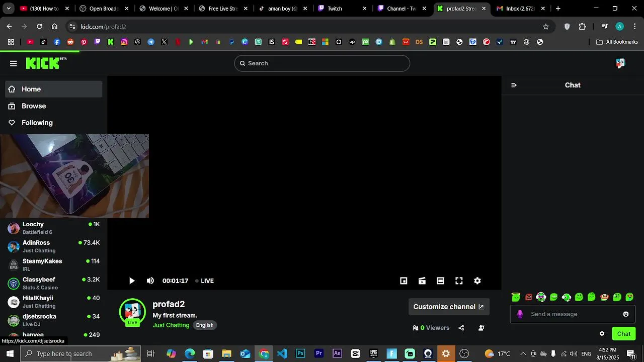This screenshot has width=644, height=362.
Task: Open the moderator tools icon beside share
Action: pyautogui.click(x=481, y=328)
